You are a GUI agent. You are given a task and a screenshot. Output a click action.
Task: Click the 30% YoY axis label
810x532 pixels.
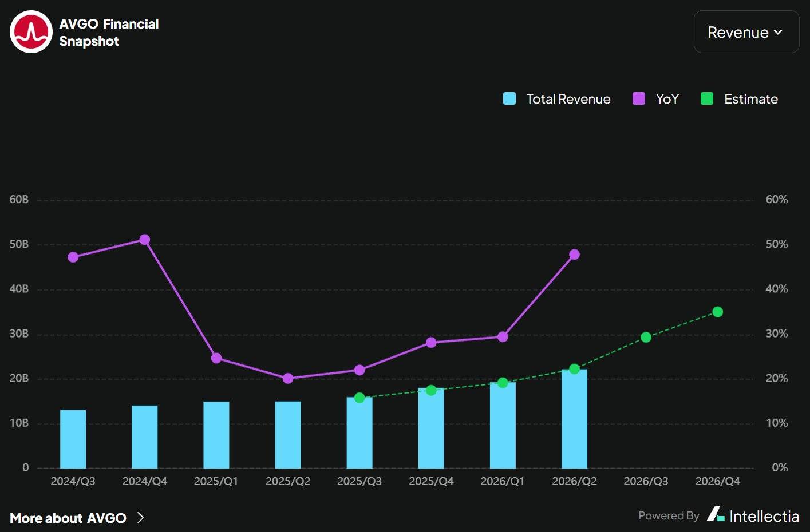[777, 334]
